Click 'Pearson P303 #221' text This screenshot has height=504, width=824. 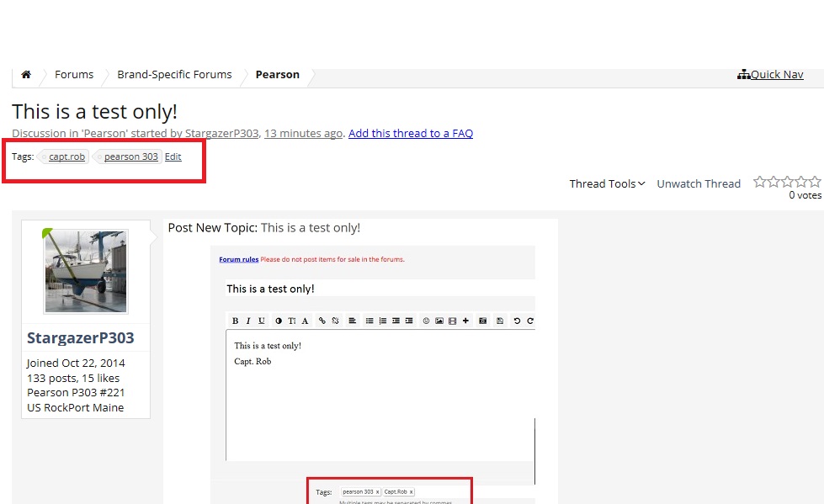[76, 393]
